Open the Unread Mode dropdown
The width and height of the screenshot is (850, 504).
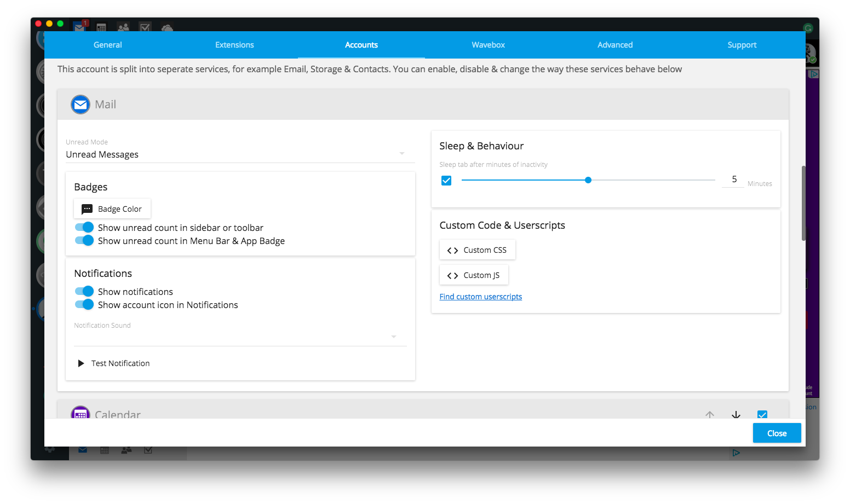click(402, 153)
